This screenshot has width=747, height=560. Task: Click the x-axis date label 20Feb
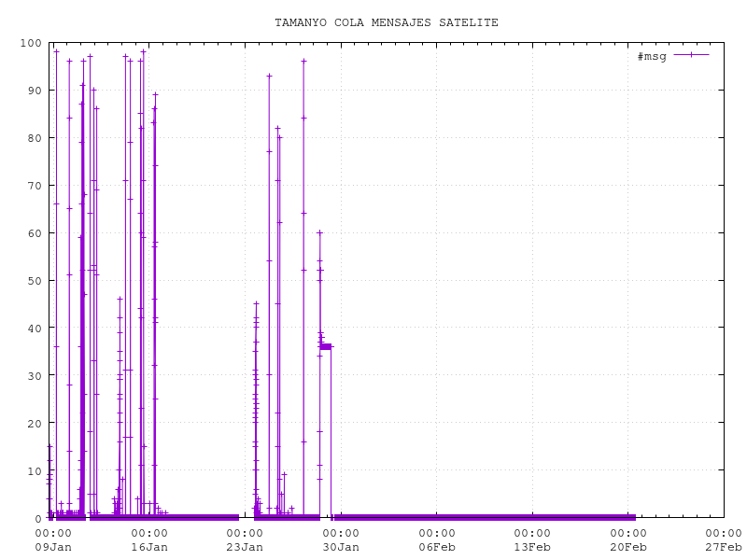[628, 547]
